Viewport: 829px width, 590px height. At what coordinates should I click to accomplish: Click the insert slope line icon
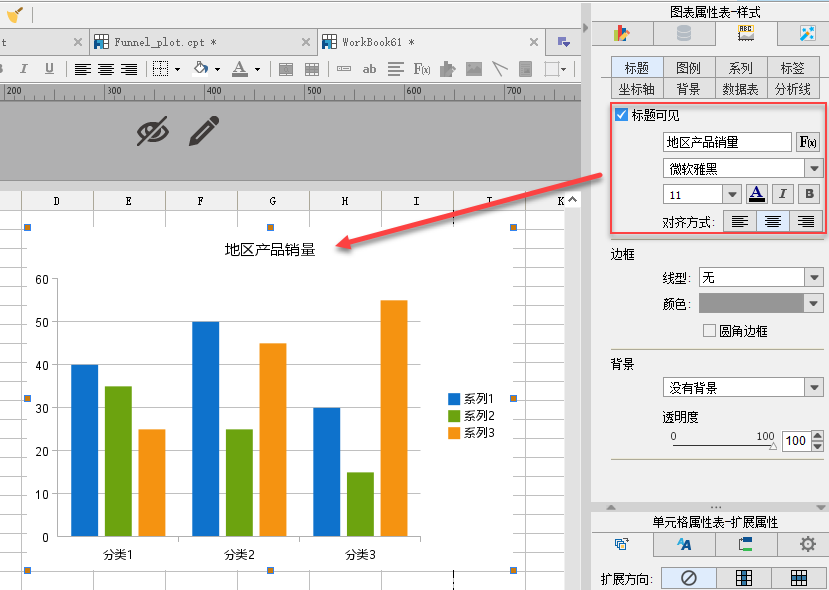(x=500, y=69)
